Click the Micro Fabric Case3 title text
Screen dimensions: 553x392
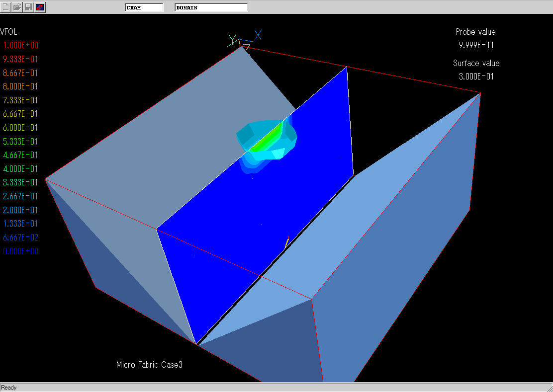(149, 365)
